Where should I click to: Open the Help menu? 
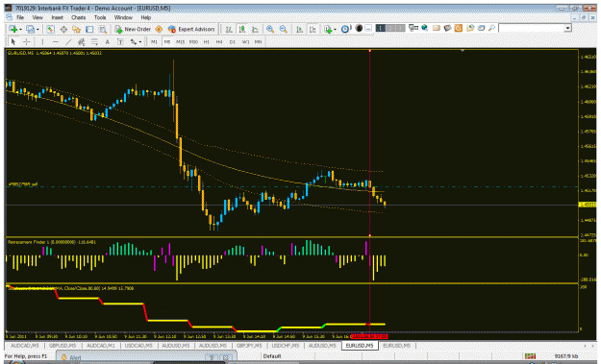click(x=145, y=17)
